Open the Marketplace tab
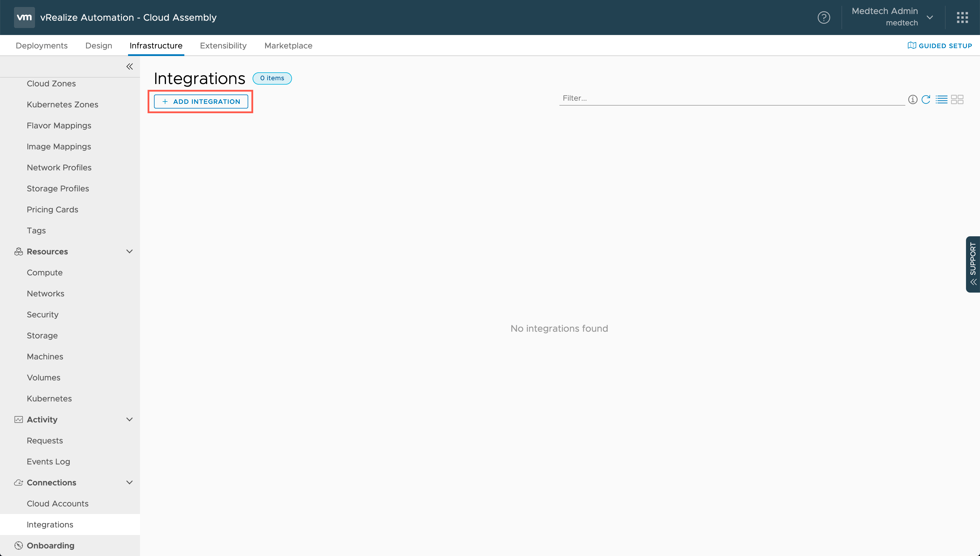 tap(288, 46)
